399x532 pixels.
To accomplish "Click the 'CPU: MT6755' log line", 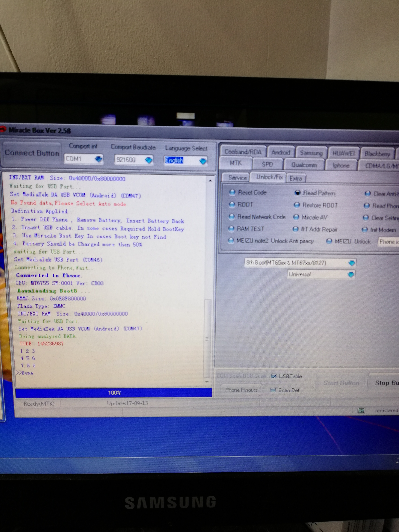I will click(x=59, y=283).
